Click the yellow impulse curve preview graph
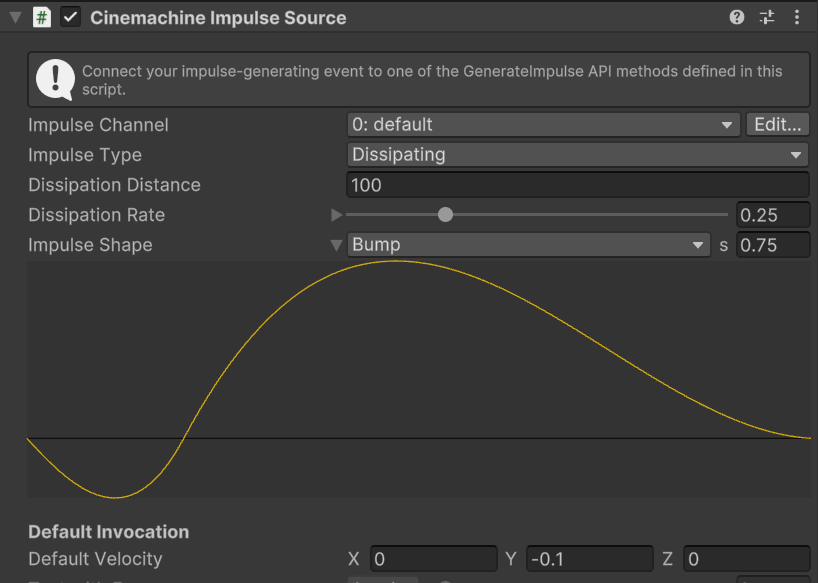Screen dimensions: 818x583 (418, 380)
